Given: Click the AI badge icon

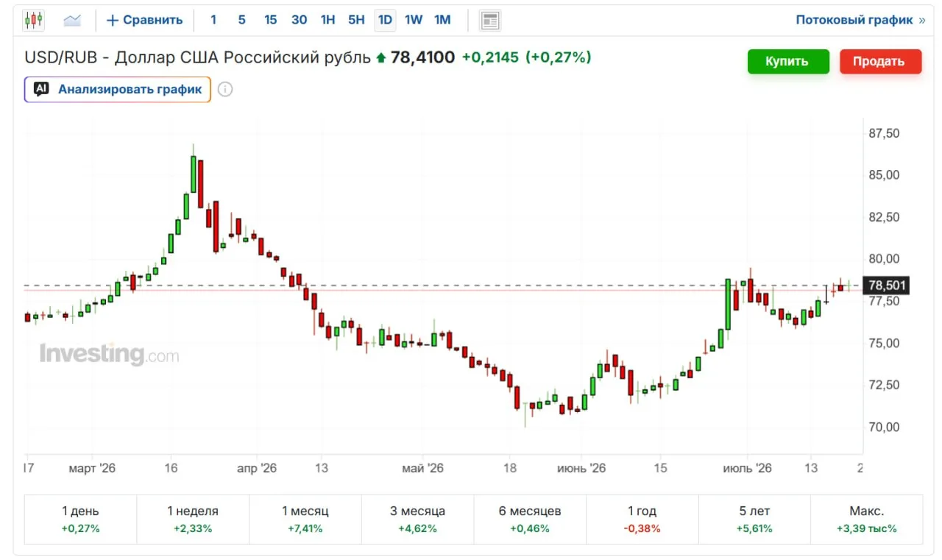Looking at the screenshot, I should click(x=42, y=89).
